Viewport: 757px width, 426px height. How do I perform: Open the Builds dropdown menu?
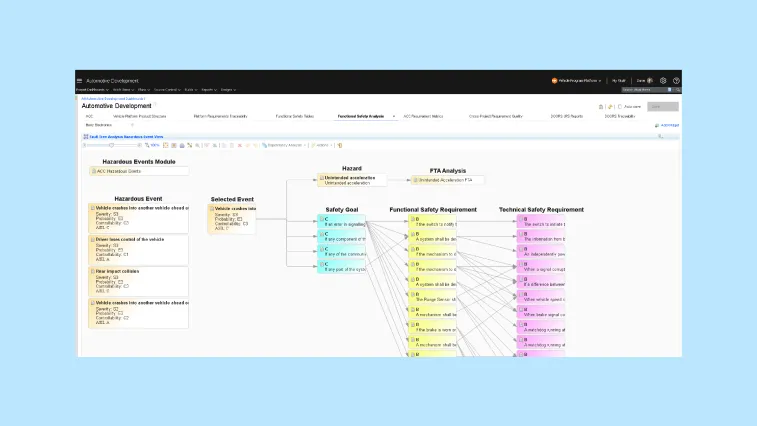191,90
